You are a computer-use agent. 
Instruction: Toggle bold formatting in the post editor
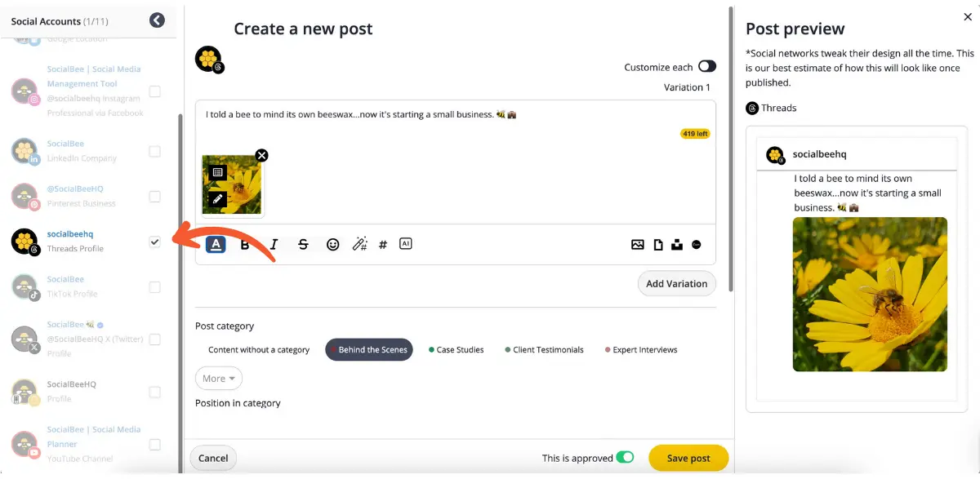(x=244, y=243)
